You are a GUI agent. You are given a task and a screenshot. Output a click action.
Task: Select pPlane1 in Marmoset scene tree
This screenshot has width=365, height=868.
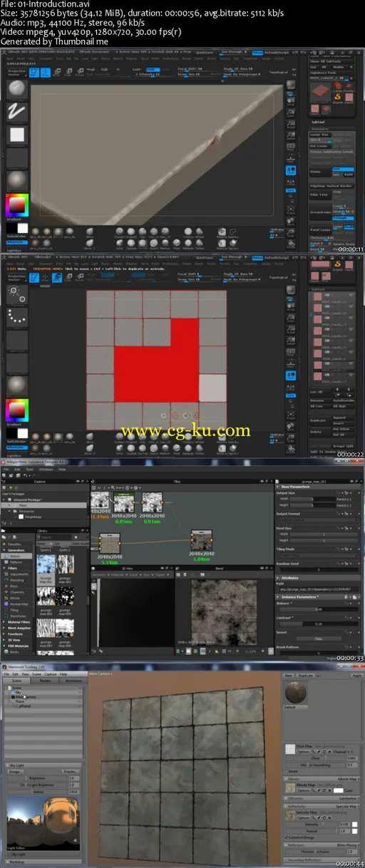point(25,706)
